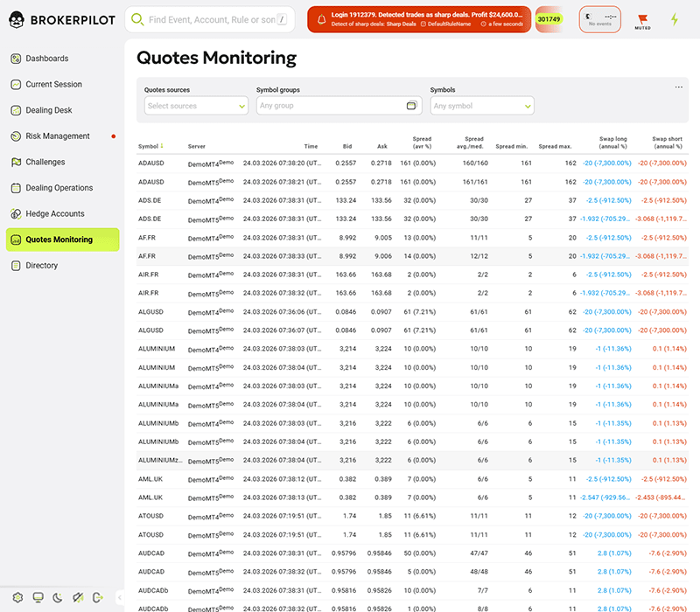
Task: Click the No events notification toggle
Action: pos(600,18)
